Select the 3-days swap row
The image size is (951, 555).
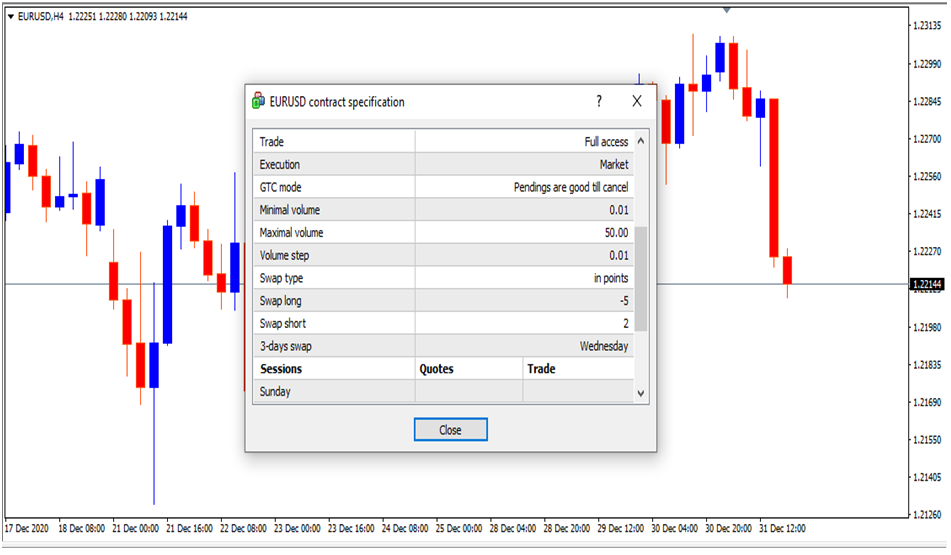pos(443,346)
